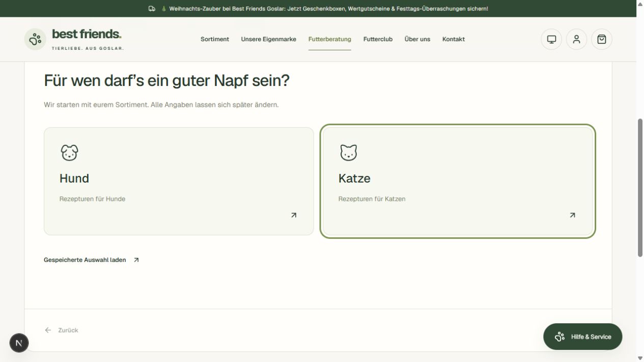Screen dimensions: 644x362
Task: Click the Zurück back button
Action: (x=61, y=330)
